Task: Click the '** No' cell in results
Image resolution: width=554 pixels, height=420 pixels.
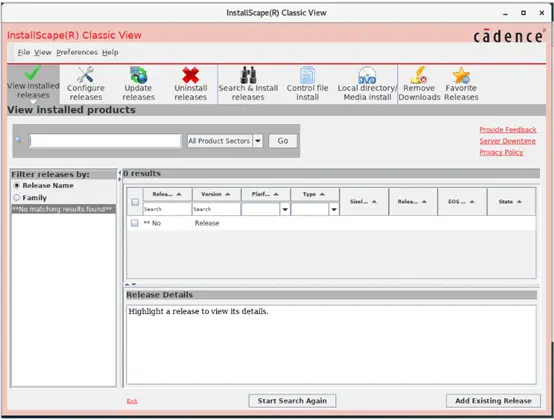Action: pos(152,223)
